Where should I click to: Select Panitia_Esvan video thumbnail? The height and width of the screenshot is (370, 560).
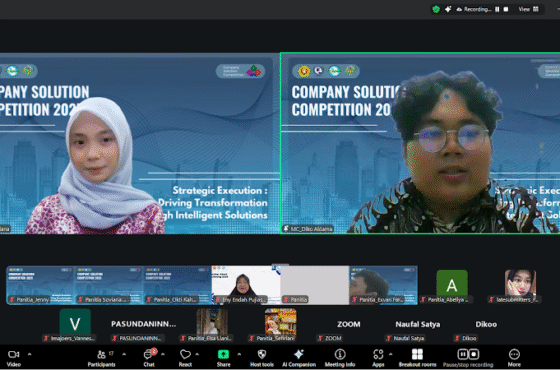[x=383, y=285]
